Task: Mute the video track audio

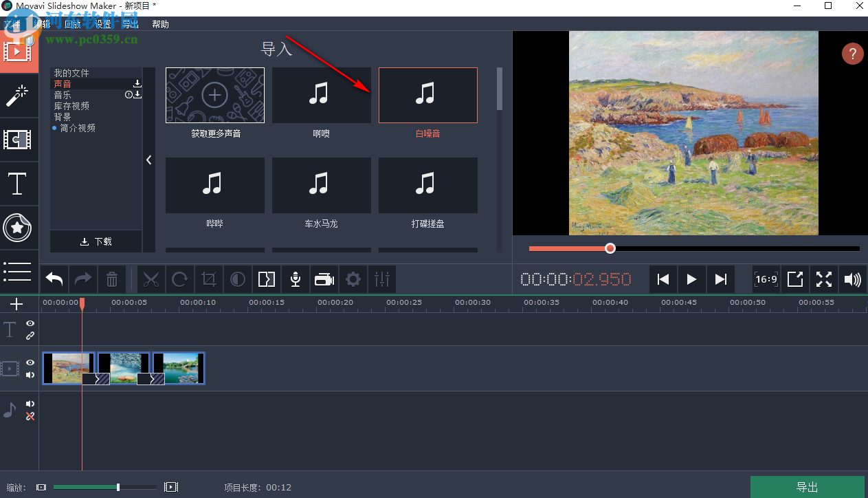Action: 30,375
